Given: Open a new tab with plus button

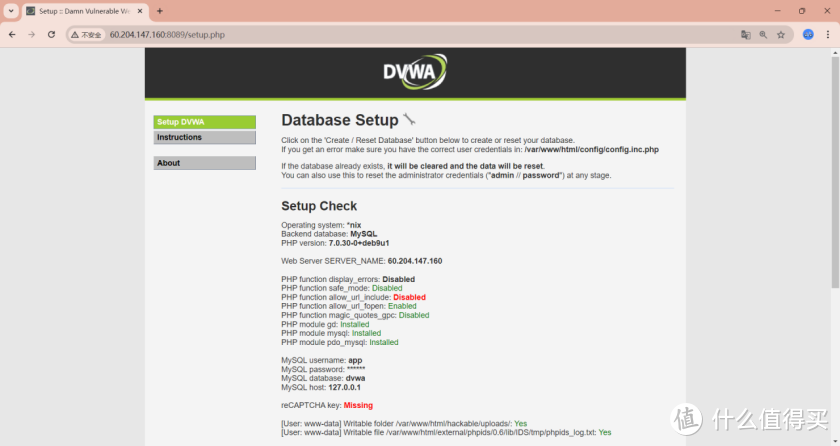Looking at the screenshot, I should (160, 11).
